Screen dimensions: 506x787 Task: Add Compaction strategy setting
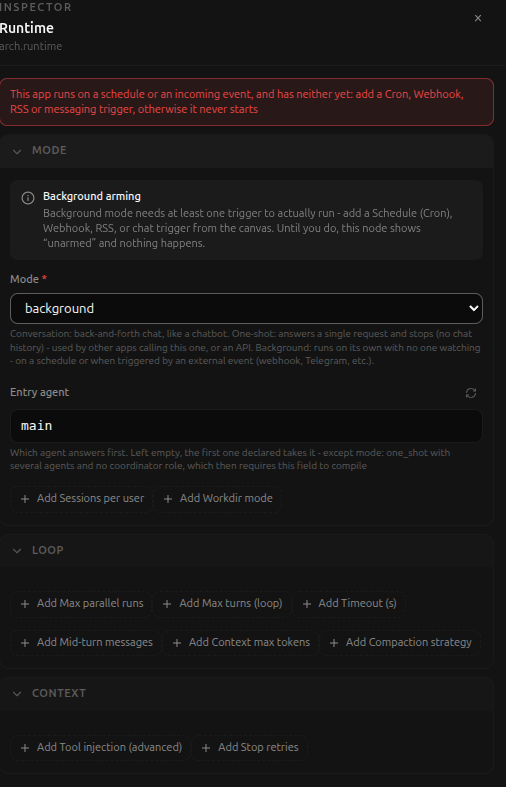coord(401,642)
